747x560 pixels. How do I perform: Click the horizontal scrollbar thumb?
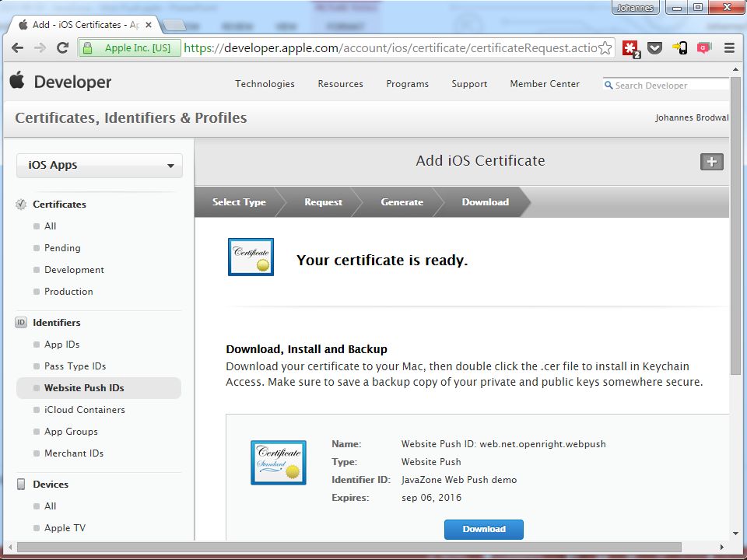point(349,547)
